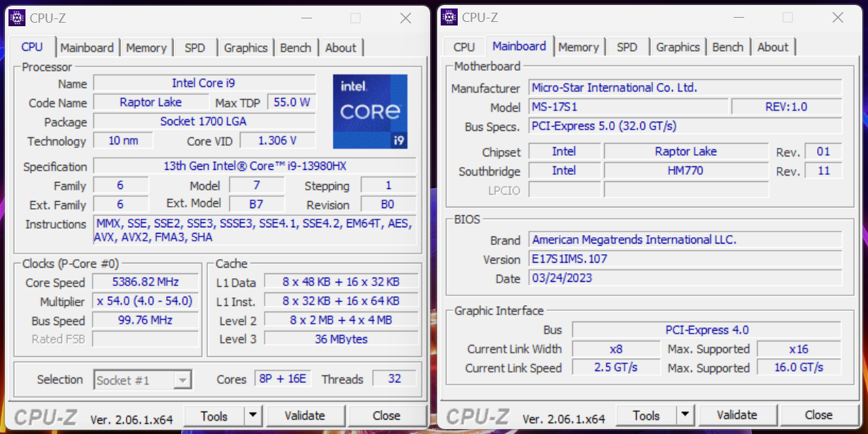Open SPD tab in right CPU-Z window
868x434 pixels.
pos(627,47)
